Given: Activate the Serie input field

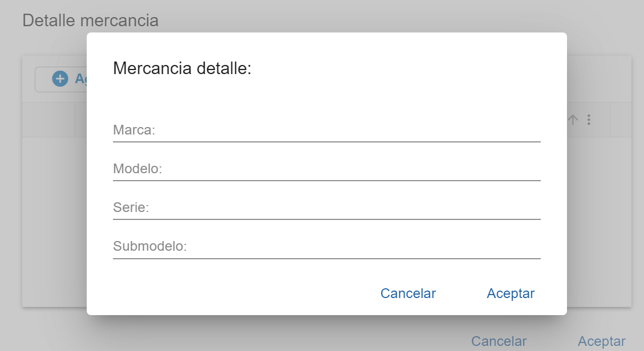Looking at the screenshot, I should coord(326,207).
